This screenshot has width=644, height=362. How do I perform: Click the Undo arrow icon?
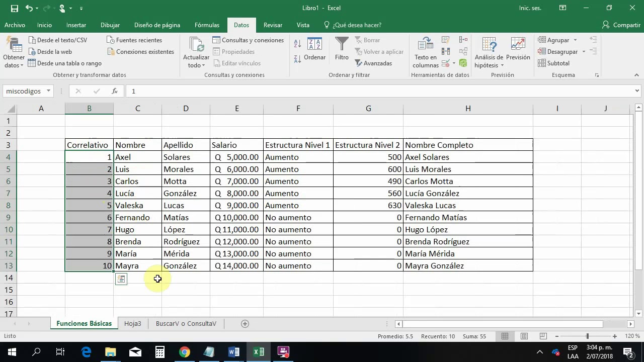coord(29,8)
